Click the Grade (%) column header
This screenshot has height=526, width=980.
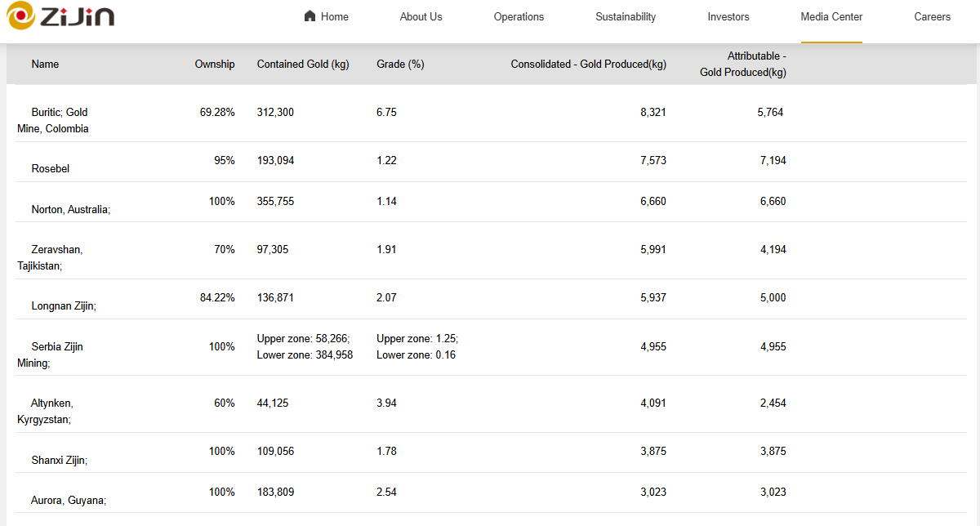pos(400,64)
